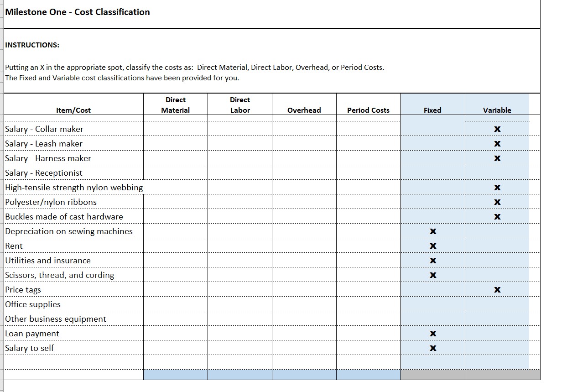Viewport: 572px width, 392px height.
Task: Click the Salary - Receptionist row label
Action: (x=43, y=173)
